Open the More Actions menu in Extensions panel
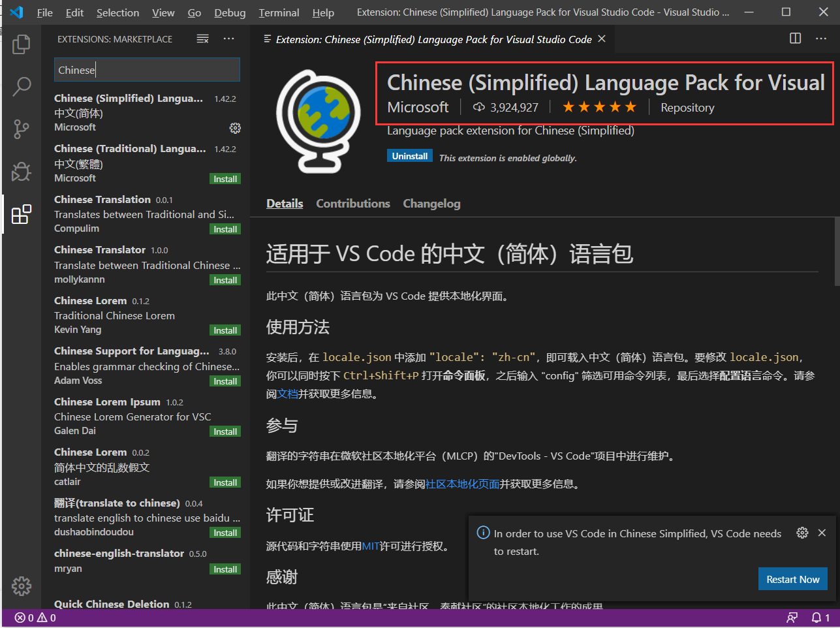 [228, 39]
